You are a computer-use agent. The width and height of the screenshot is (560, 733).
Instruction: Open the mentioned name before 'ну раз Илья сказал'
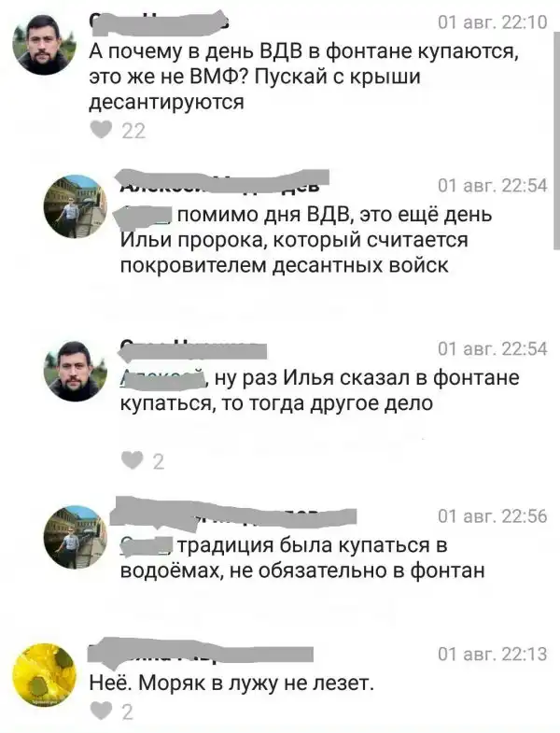tap(163, 378)
